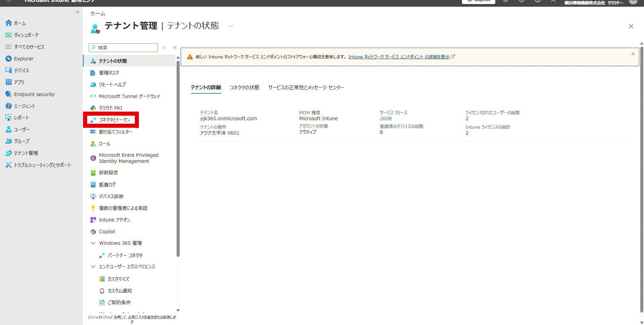Open ユーザー icon in sidebar
The height and width of the screenshot is (325, 644).
coord(9,129)
